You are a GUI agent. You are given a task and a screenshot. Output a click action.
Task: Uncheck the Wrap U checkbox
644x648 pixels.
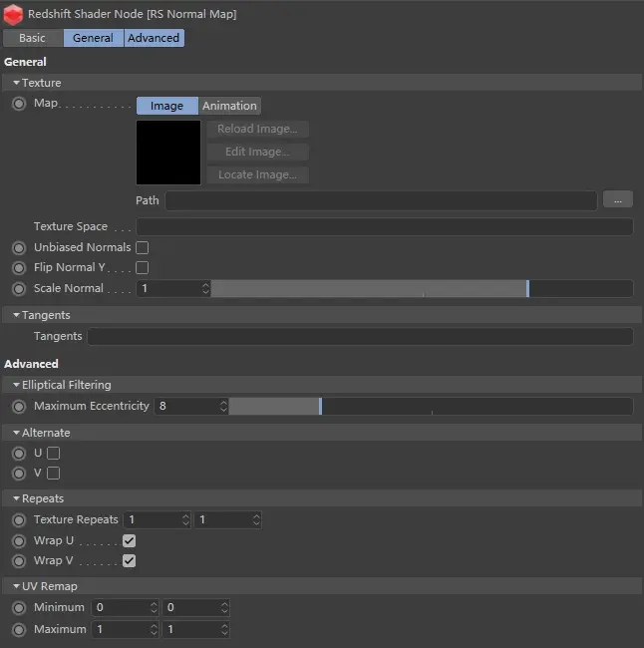coord(129,540)
